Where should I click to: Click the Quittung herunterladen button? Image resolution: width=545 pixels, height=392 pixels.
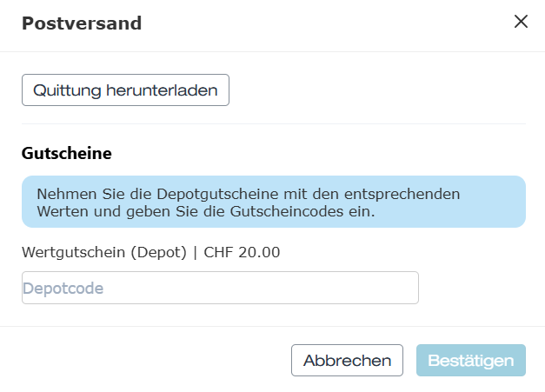click(x=125, y=90)
